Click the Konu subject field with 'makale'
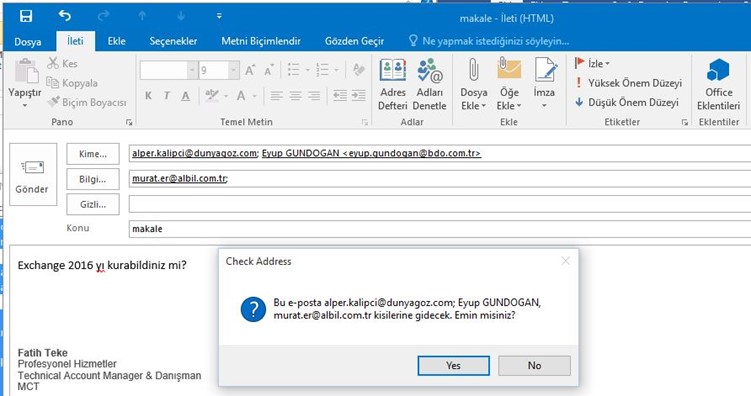This screenshot has width=751, height=396. click(x=440, y=229)
